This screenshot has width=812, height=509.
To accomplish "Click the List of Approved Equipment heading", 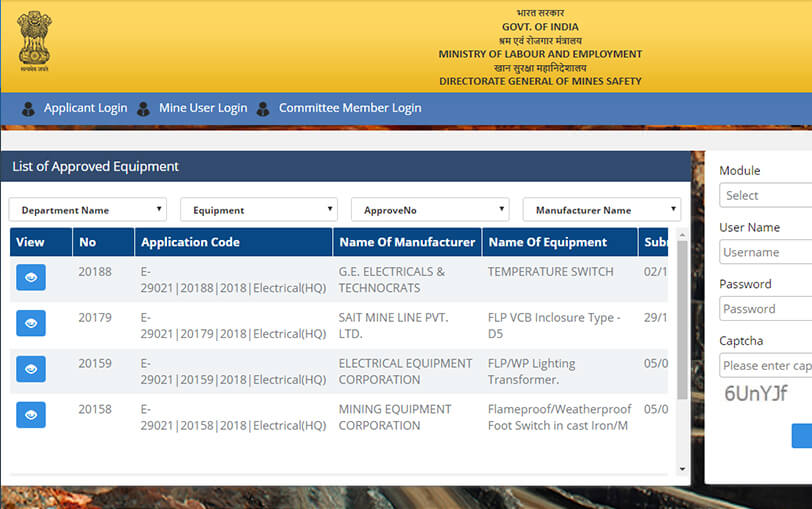I will (x=95, y=166).
